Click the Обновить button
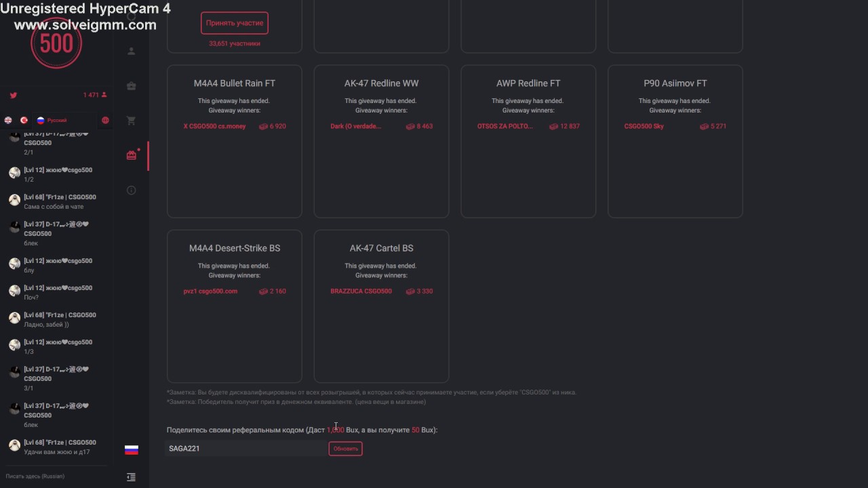This screenshot has width=868, height=488. coord(345,449)
